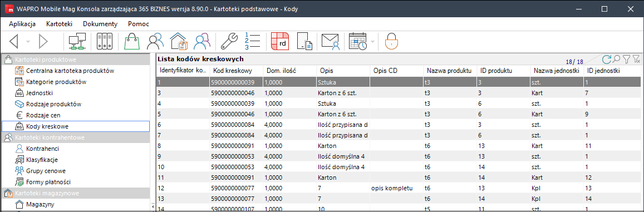Sort by the Nazwa jednostki column header
644x212 pixels.
click(557, 71)
